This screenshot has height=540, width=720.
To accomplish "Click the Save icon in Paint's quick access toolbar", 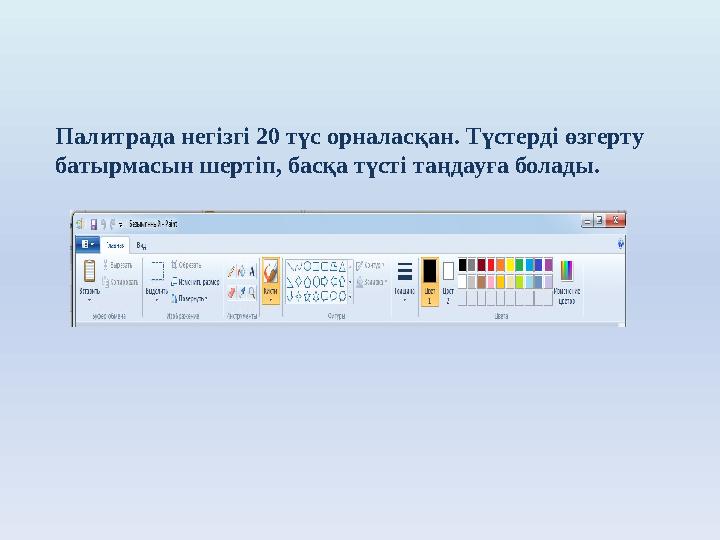I will click(94, 224).
